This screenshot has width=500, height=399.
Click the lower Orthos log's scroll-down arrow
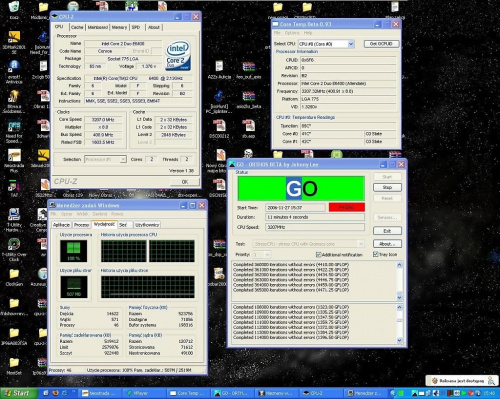click(x=399, y=340)
